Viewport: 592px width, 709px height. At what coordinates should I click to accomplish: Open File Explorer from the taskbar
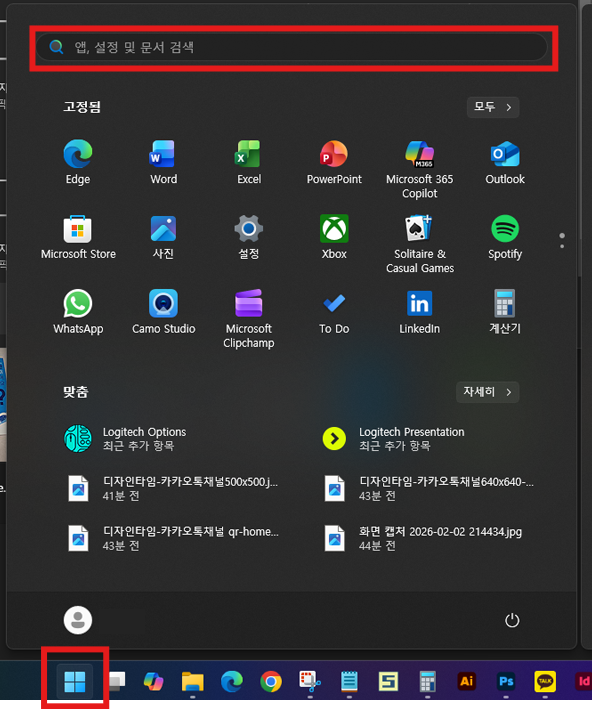(x=193, y=681)
